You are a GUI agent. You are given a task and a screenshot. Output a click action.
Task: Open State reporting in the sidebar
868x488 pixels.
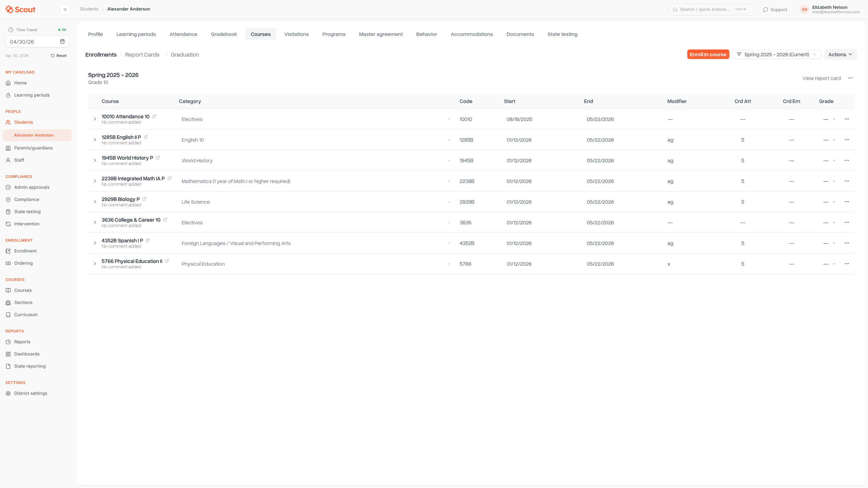30,366
